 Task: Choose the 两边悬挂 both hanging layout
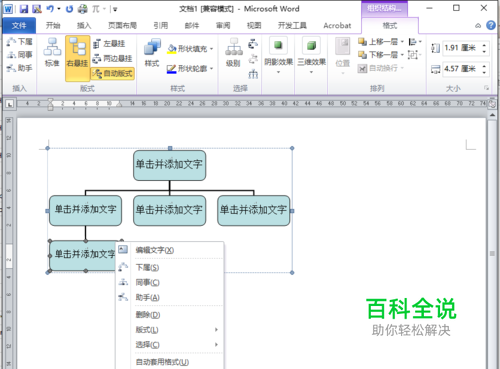coord(112,59)
